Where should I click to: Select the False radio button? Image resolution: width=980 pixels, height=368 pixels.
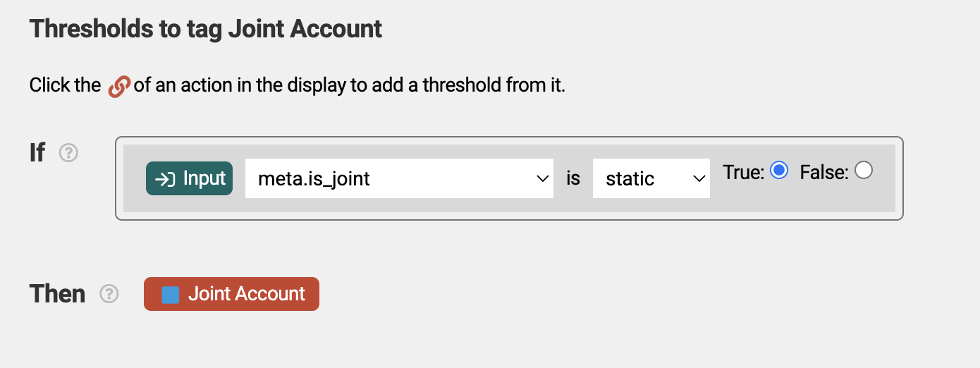pos(864,171)
